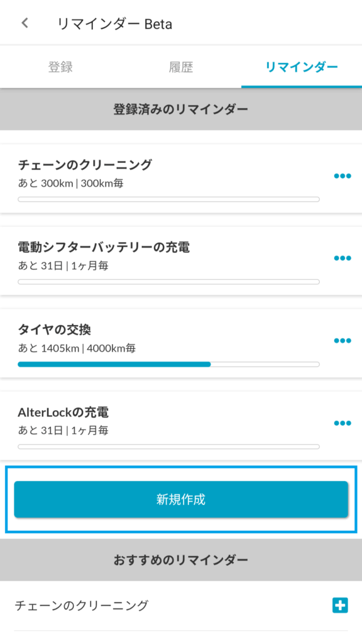Open the チェーンのクリーニング registered reminder card
The height and width of the screenshot is (644, 362).
point(181,179)
